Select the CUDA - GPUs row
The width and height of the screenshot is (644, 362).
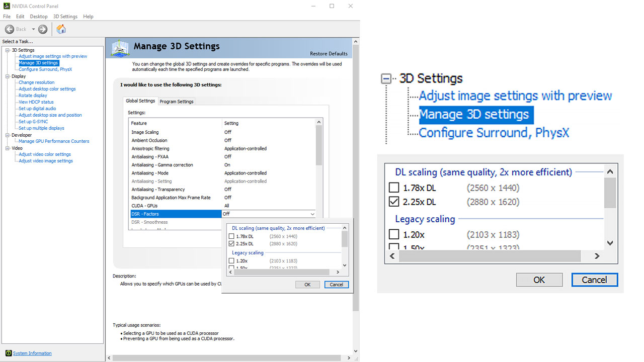coord(222,206)
